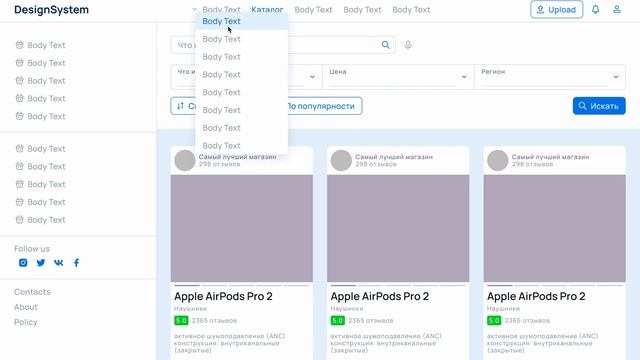
Task: Click Самый лучший магазин on the third card
Action: [550, 157]
